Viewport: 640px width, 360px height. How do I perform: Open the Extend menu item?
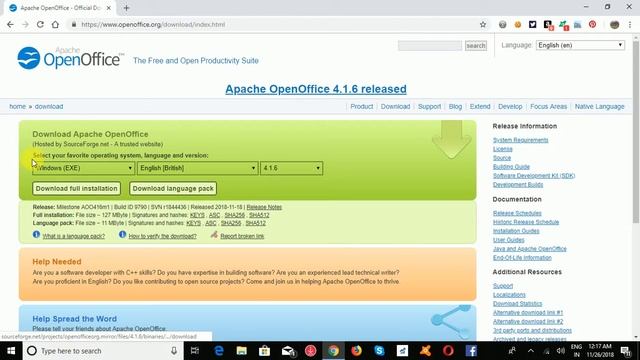[x=480, y=107]
